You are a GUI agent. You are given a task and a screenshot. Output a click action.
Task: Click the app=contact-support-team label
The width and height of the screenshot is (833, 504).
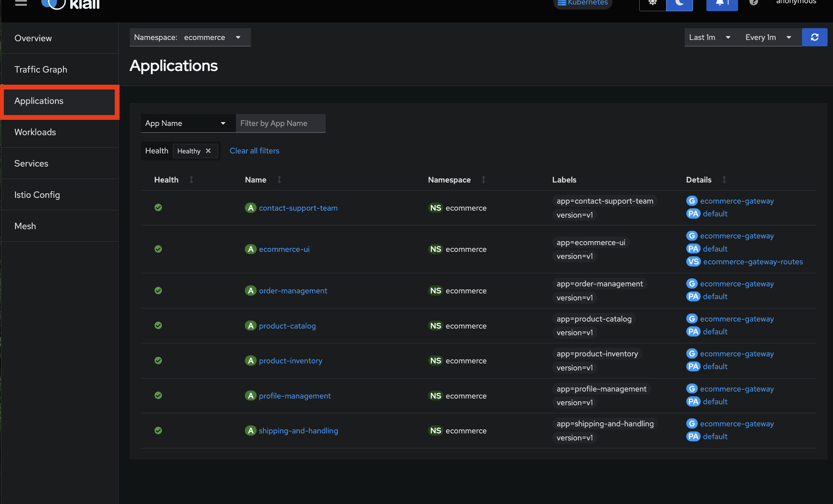coord(605,201)
